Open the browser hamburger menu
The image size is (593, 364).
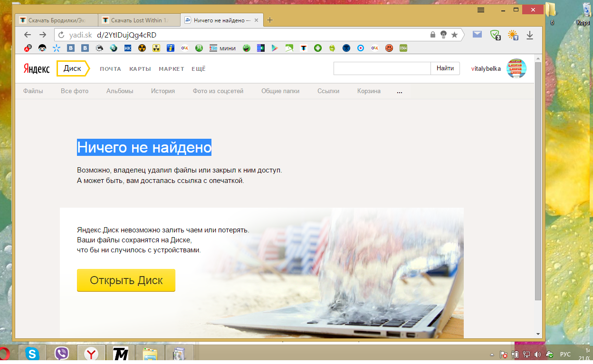(481, 10)
